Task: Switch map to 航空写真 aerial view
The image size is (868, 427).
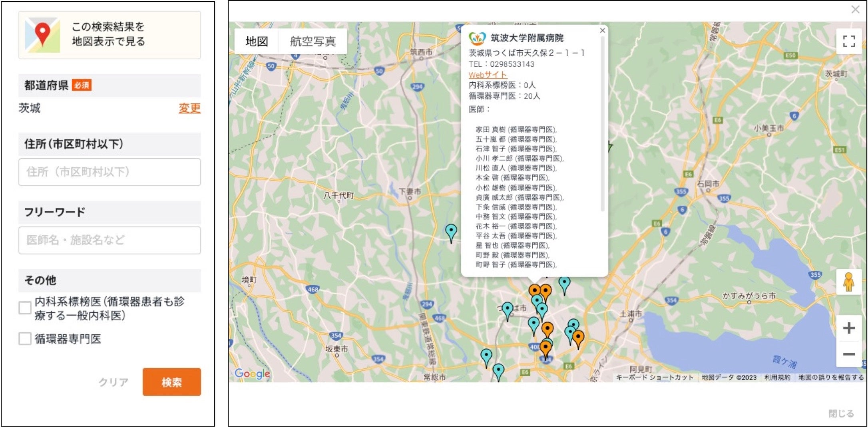Action: click(x=313, y=41)
